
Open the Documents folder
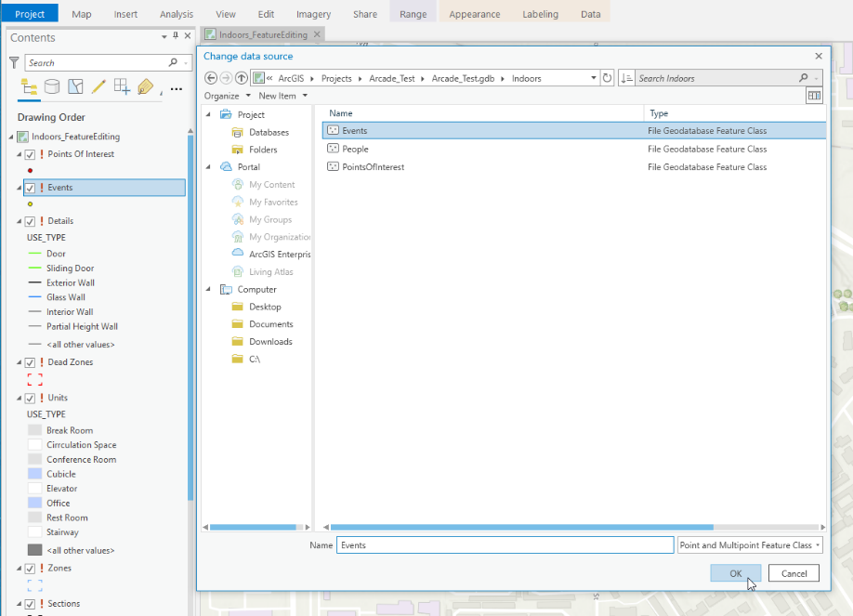click(271, 324)
